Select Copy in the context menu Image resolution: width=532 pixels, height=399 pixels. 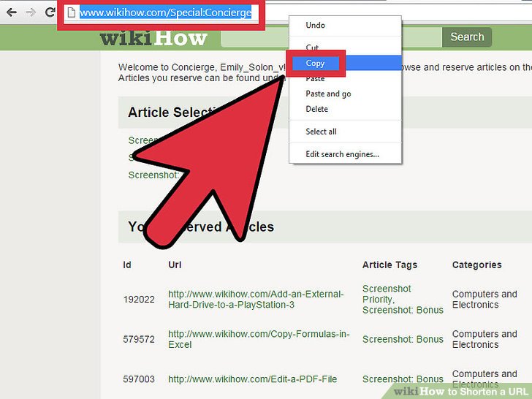pyautogui.click(x=315, y=64)
